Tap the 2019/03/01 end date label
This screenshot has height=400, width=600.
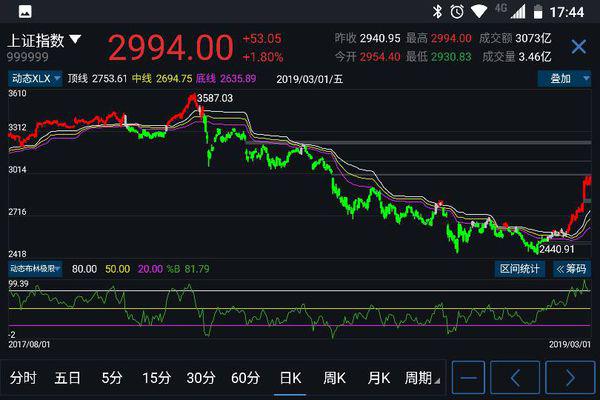(570, 344)
